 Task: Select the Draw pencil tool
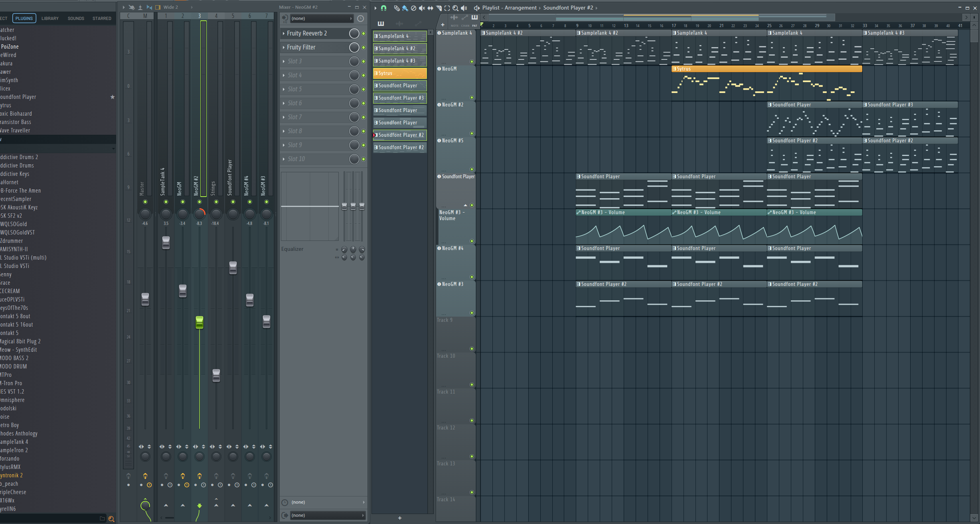pos(397,8)
